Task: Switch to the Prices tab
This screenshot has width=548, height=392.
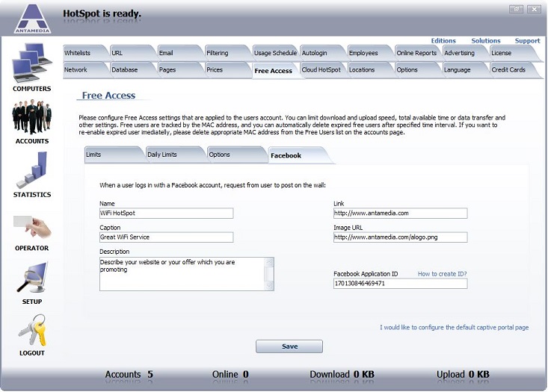Action: [x=226, y=69]
